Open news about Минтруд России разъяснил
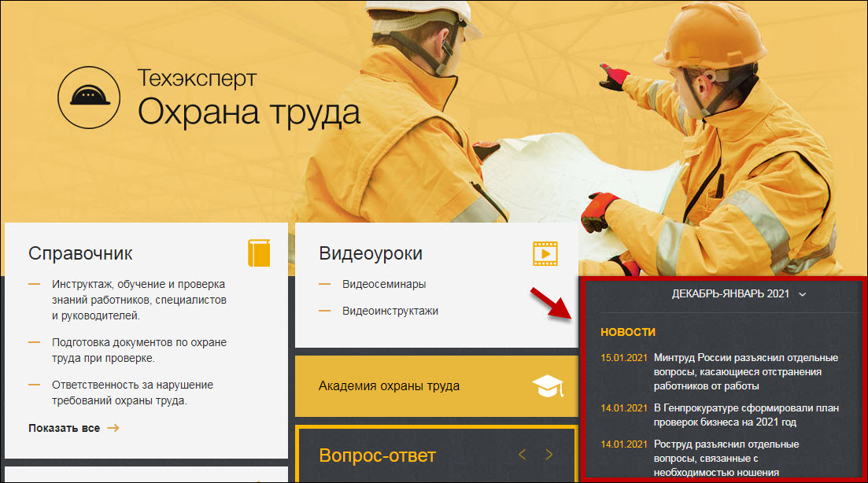Screen dimensions: 868x483 [x=745, y=371]
